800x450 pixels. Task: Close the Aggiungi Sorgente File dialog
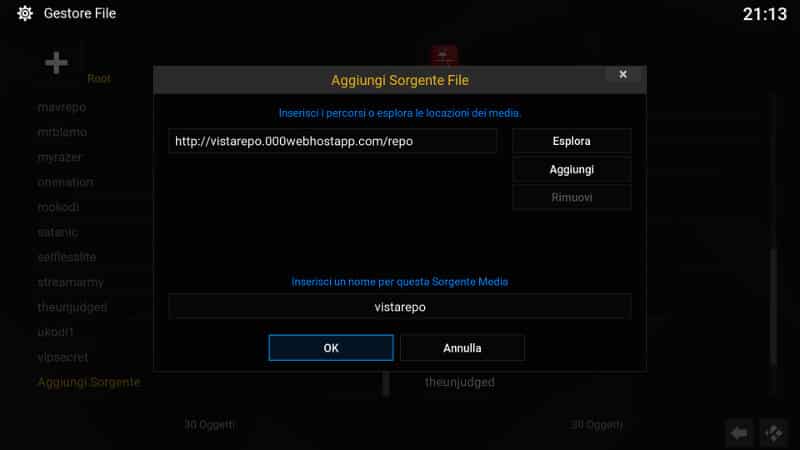coord(622,74)
